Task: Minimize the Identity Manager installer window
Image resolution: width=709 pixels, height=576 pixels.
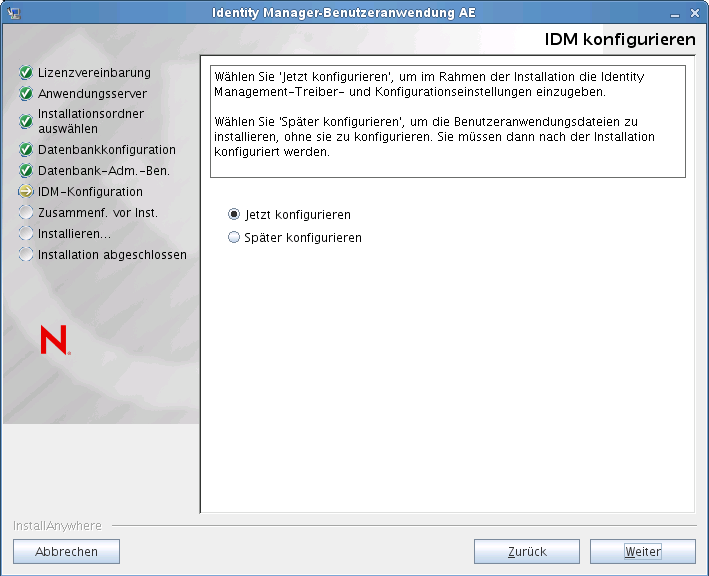Action: [675, 14]
